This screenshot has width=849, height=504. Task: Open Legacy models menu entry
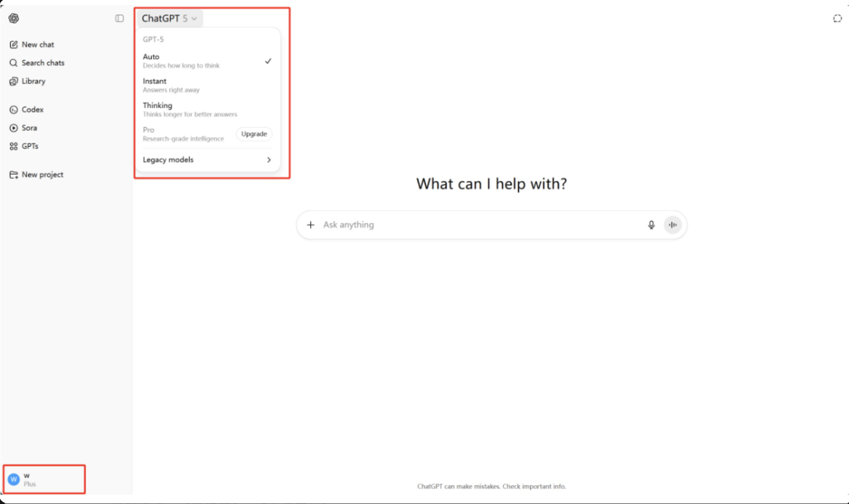(x=207, y=160)
